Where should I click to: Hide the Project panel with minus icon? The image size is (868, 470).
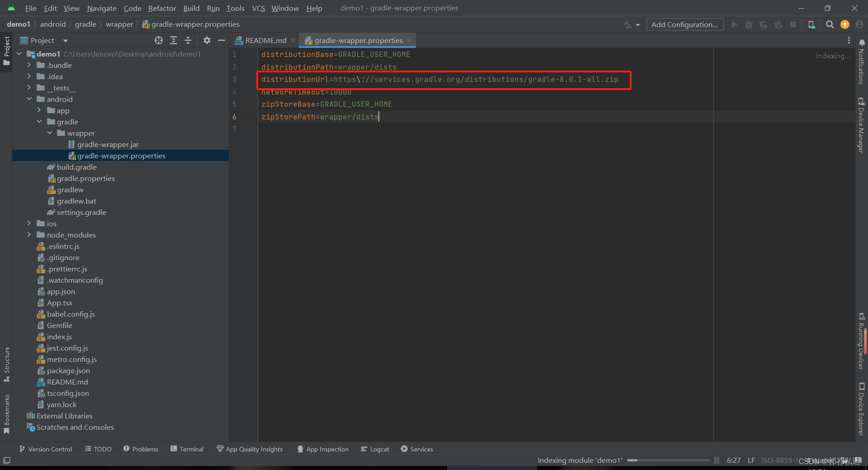click(222, 40)
